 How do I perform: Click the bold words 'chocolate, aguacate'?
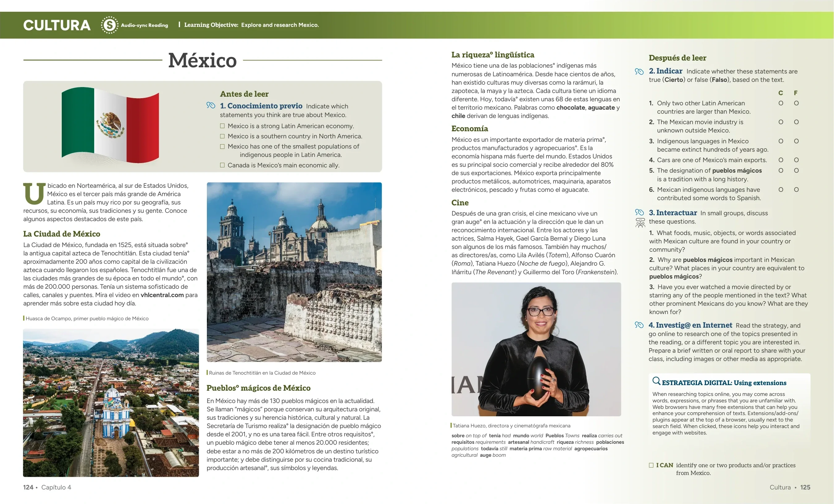[585, 108]
